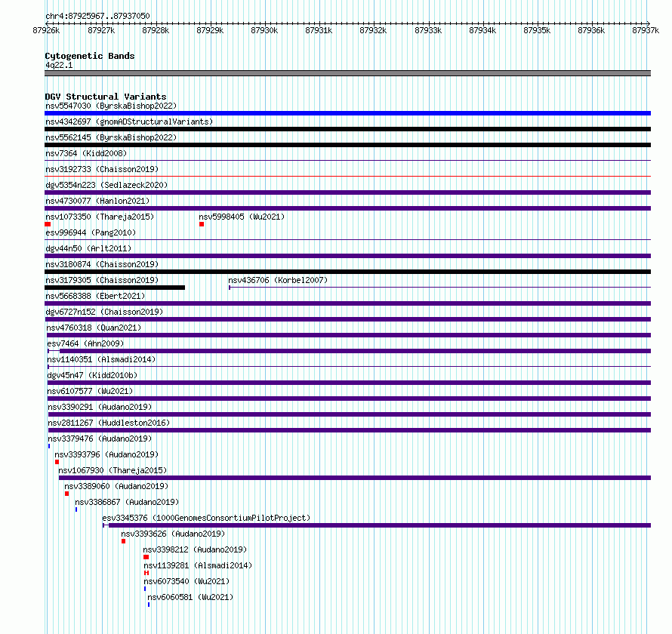The image size is (672, 634).
Task: Click the 87930k ruler position
Action: coord(264,30)
